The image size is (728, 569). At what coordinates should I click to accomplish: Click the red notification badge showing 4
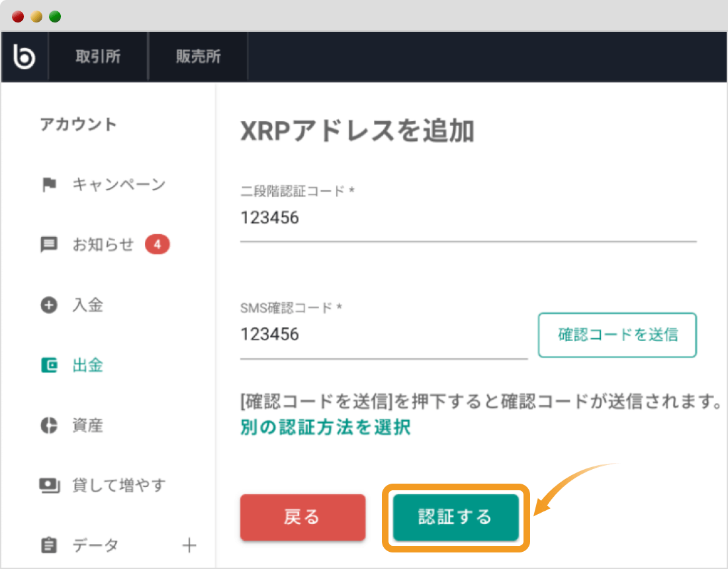157,244
